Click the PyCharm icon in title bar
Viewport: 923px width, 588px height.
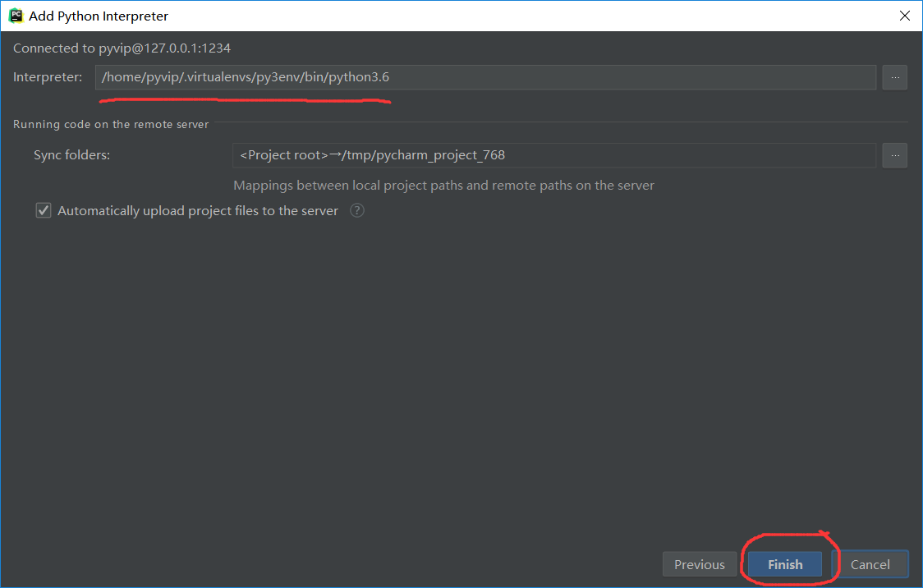tap(16, 16)
